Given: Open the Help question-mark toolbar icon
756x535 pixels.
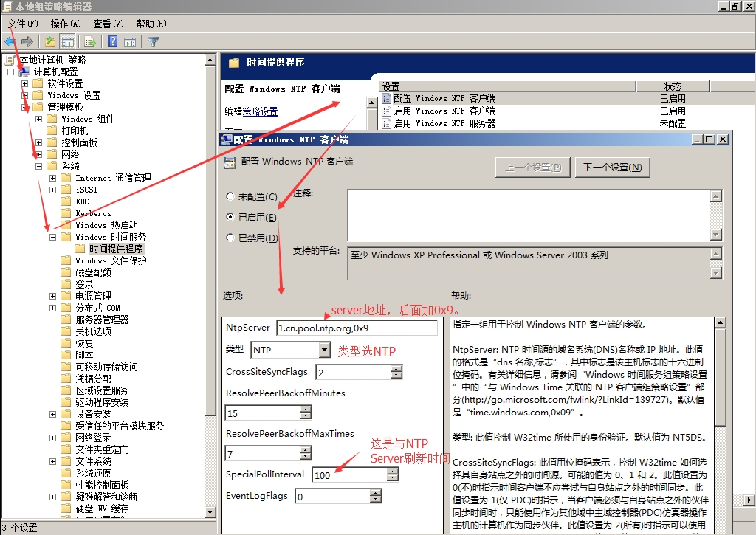Looking at the screenshot, I should [112, 42].
